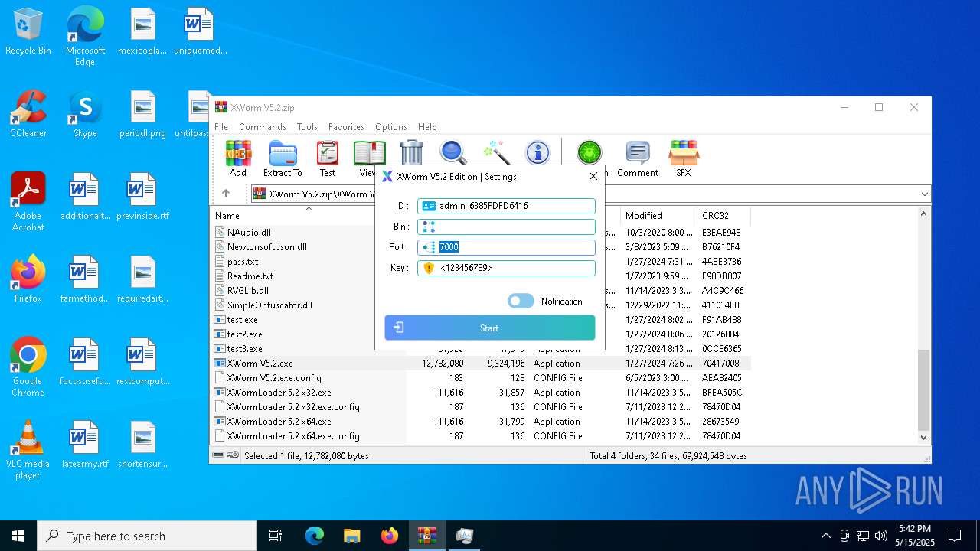Click the Wizard wand toolbar icon

click(x=496, y=152)
